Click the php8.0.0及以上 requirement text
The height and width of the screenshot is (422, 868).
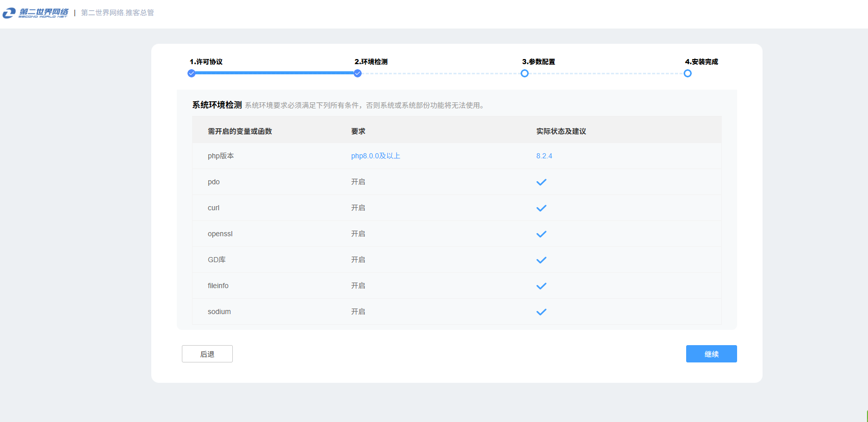(375, 156)
